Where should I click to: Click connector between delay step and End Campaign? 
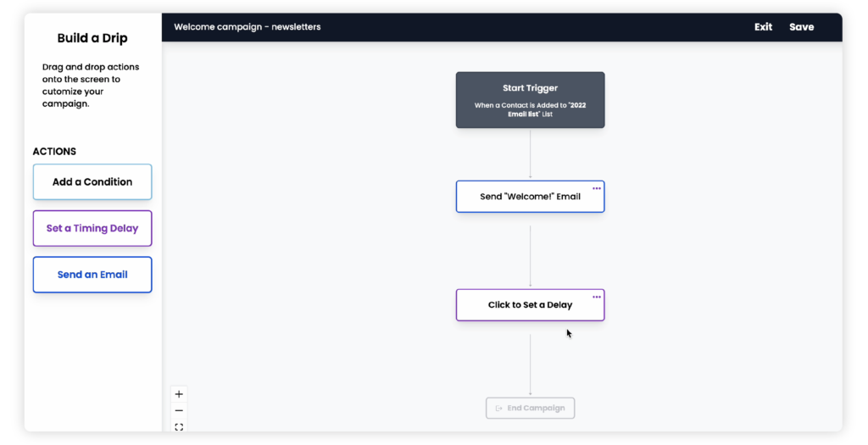tap(531, 364)
